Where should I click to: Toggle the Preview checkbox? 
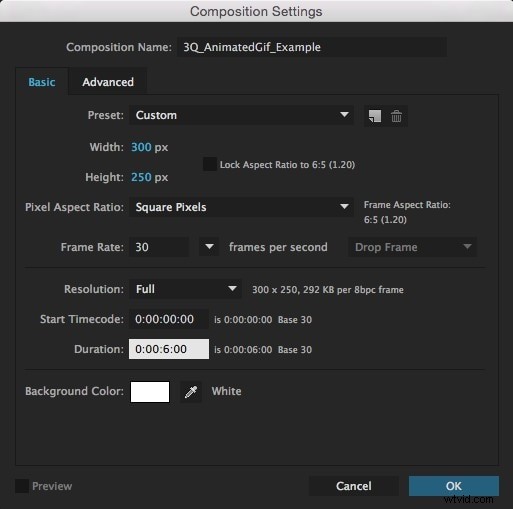point(22,486)
